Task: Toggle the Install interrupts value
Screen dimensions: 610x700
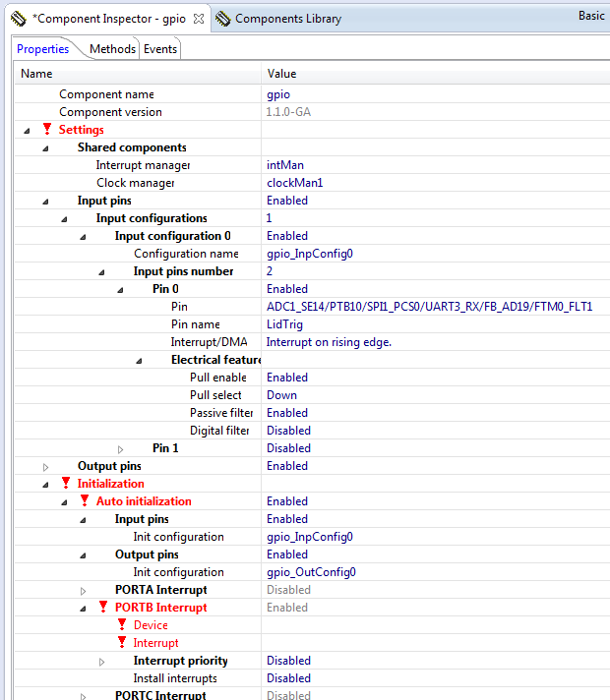Action: pos(288,678)
